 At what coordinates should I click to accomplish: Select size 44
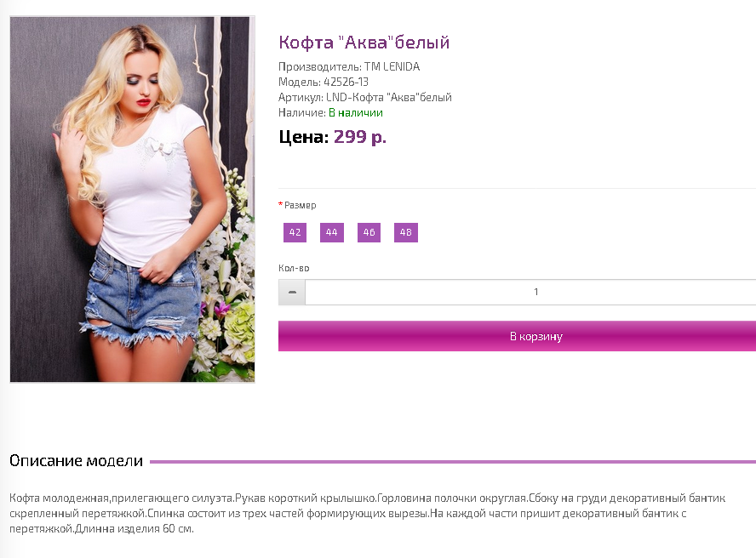pos(332,232)
